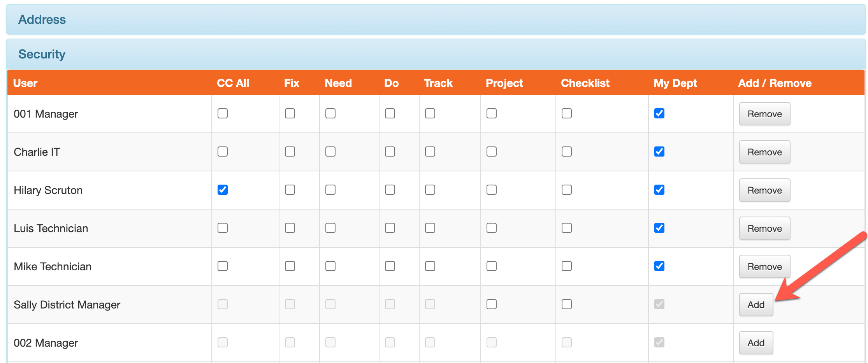Check Checklist box for Sally District Manager
This screenshot has width=868, height=363.
coord(567,304)
